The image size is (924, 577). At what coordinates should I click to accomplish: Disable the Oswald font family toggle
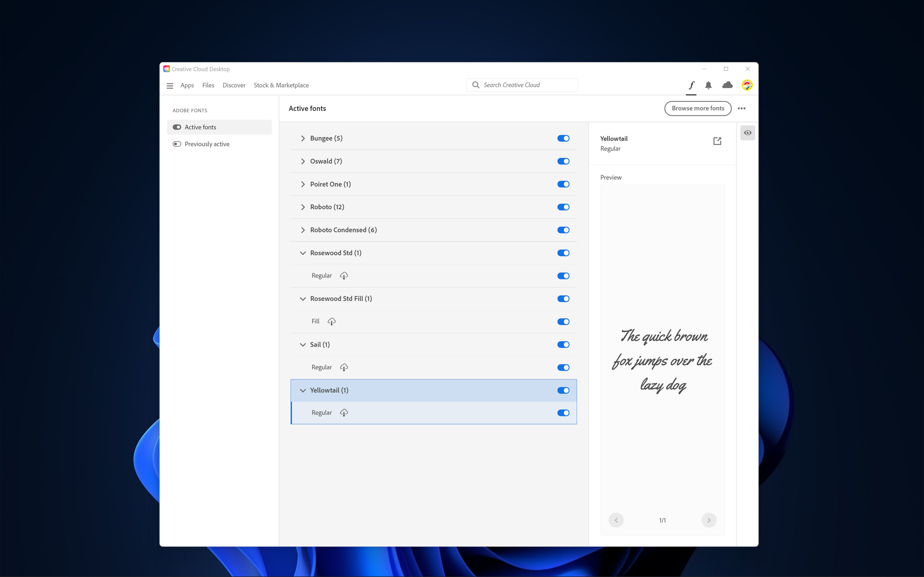click(x=563, y=161)
